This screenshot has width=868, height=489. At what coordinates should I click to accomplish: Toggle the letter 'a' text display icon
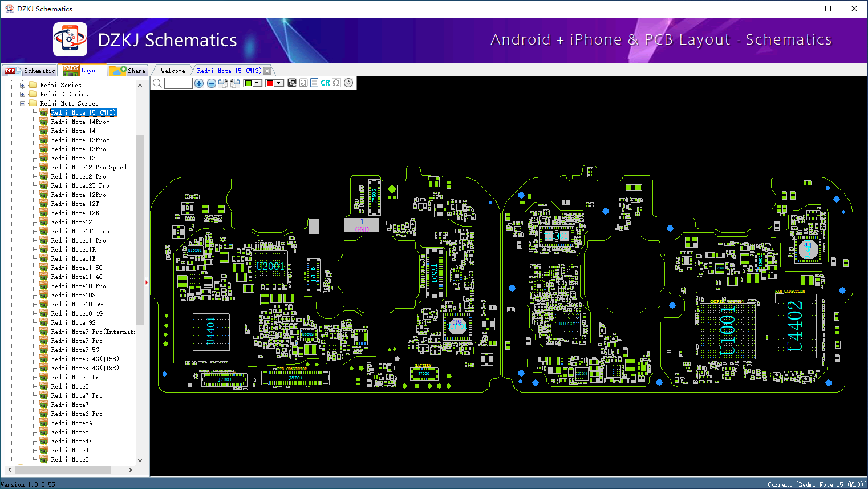click(x=303, y=83)
